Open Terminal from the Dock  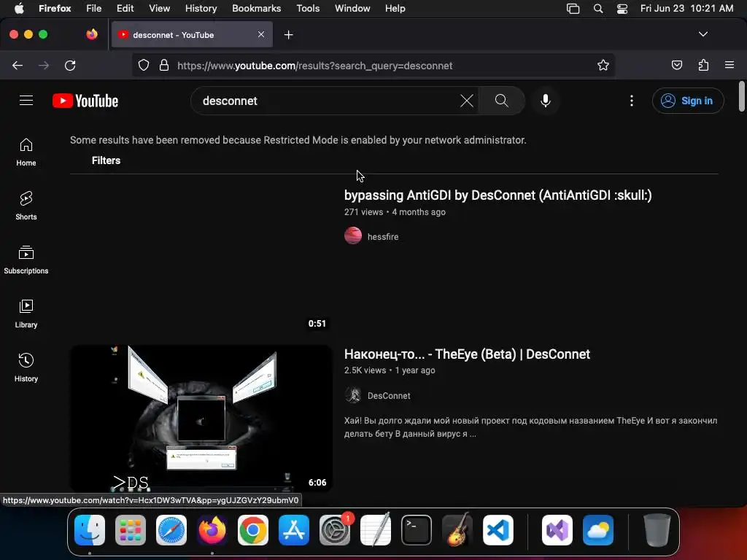tap(417, 530)
